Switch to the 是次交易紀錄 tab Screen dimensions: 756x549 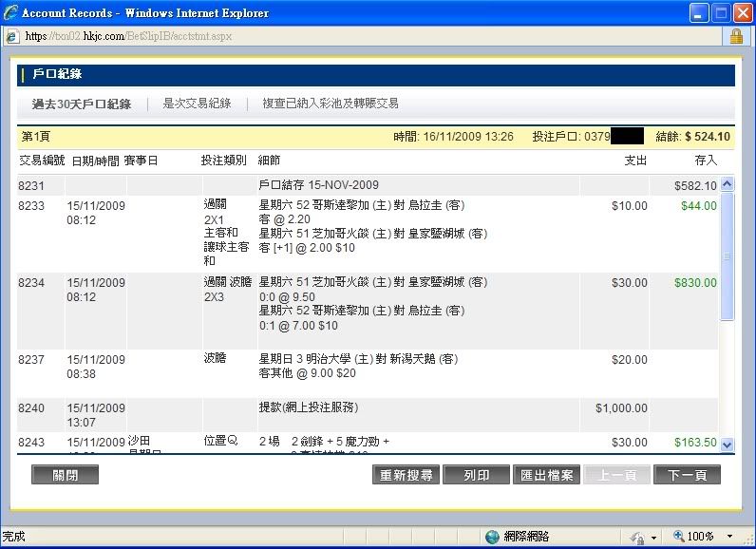pos(197,104)
